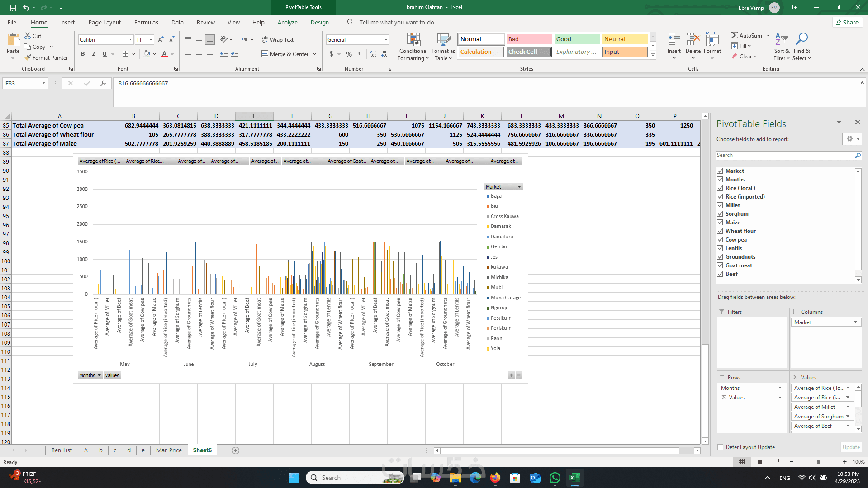This screenshot has height=488, width=868.
Task: Open the Months filter dropdown on chart
Action: tap(99, 375)
